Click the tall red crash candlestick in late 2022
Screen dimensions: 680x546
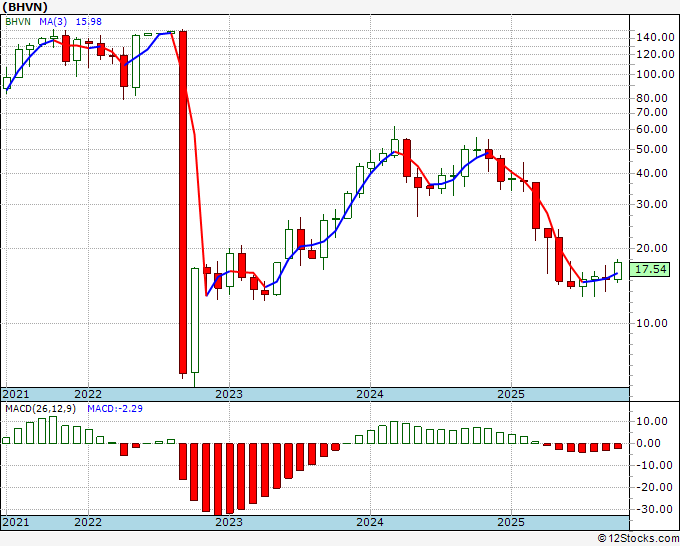pos(183,202)
